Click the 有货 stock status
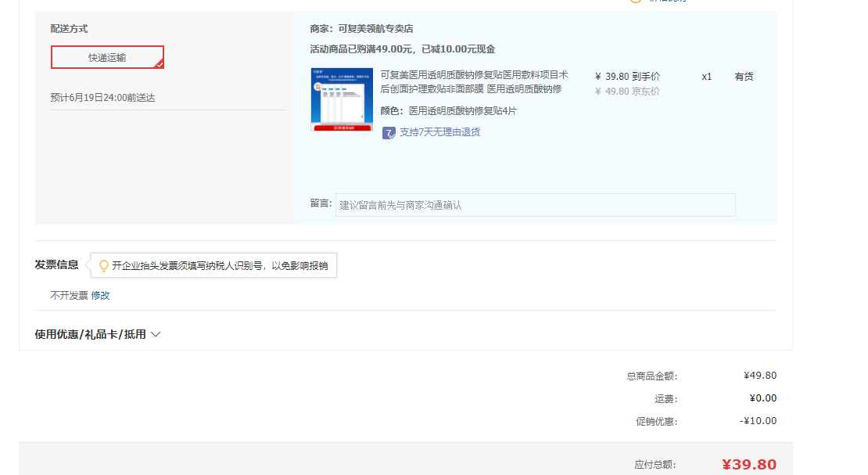The width and height of the screenshot is (868, 475). pos(744,77)
